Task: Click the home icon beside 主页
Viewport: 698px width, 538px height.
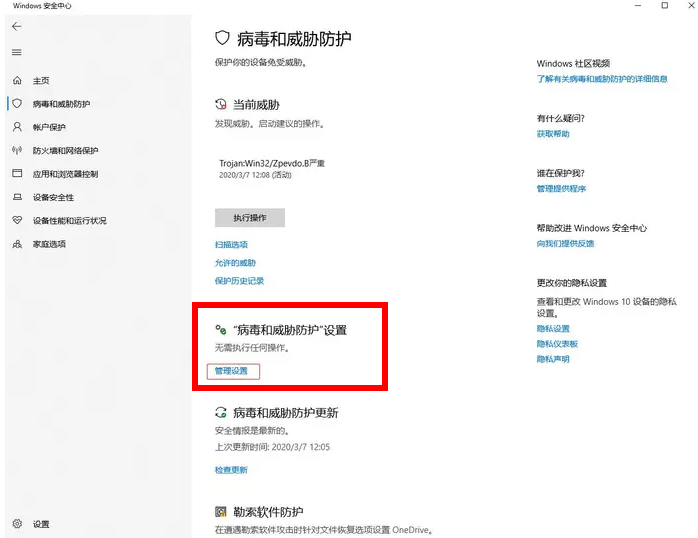Action: [17, 80]
